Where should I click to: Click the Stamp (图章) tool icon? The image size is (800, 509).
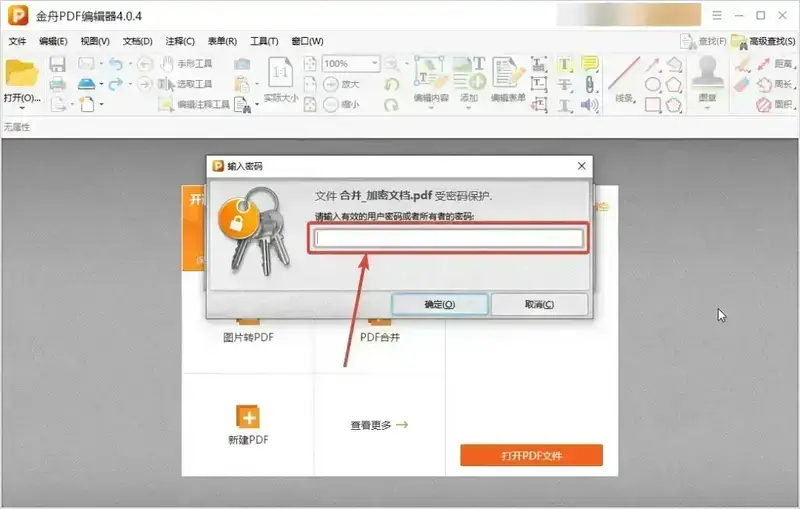point(707,73)
